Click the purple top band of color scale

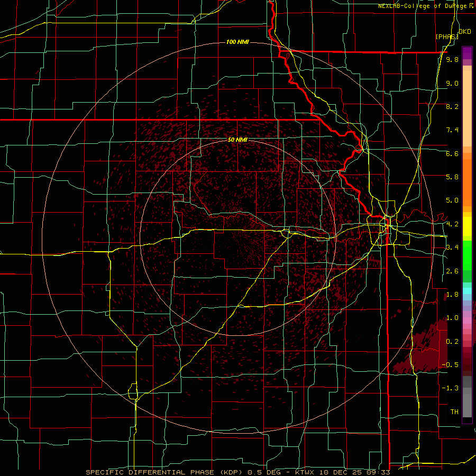[x=467, y=53]
